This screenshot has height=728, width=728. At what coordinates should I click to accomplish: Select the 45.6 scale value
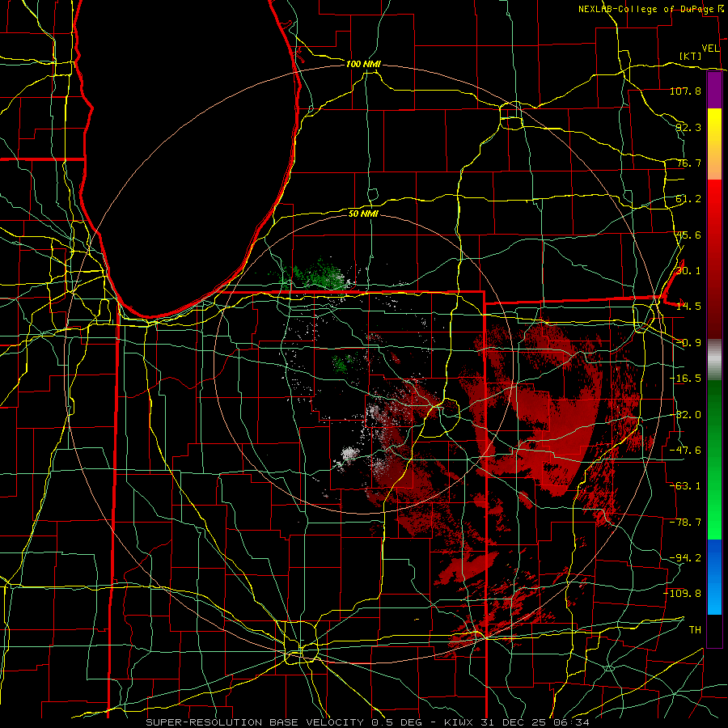click(x=688, y=235)
